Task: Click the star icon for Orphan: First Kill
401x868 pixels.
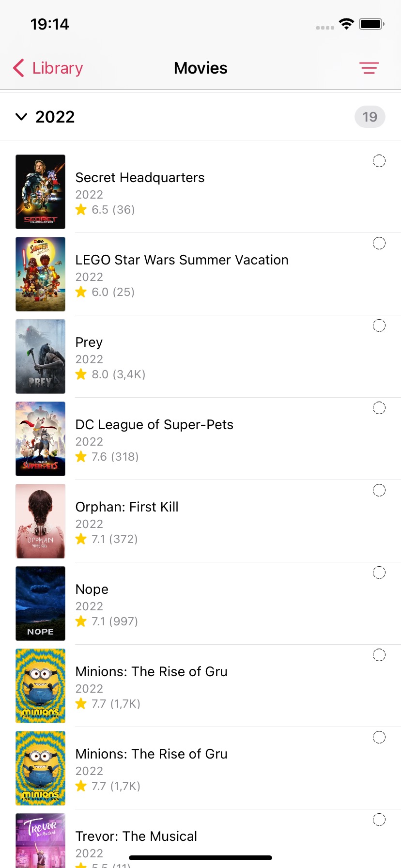Action: 81,539
